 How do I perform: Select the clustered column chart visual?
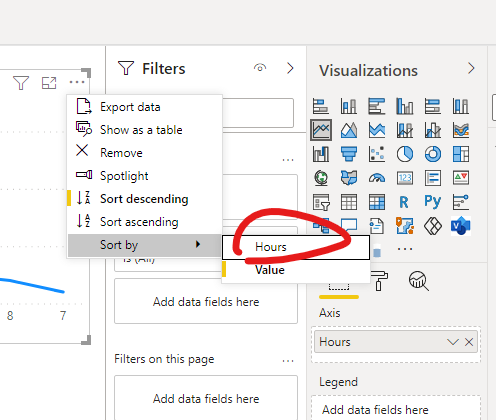pyautogui.click(x=405, y=106)
